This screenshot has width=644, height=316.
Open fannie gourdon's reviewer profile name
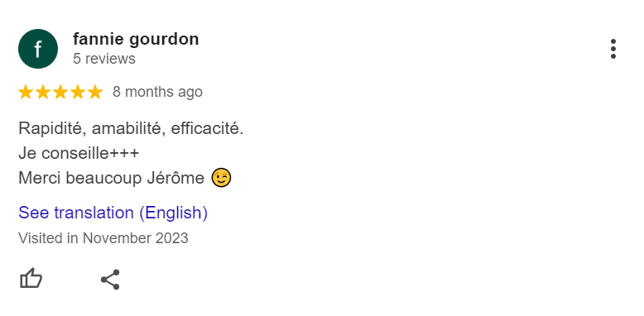[x=136, y=40]
